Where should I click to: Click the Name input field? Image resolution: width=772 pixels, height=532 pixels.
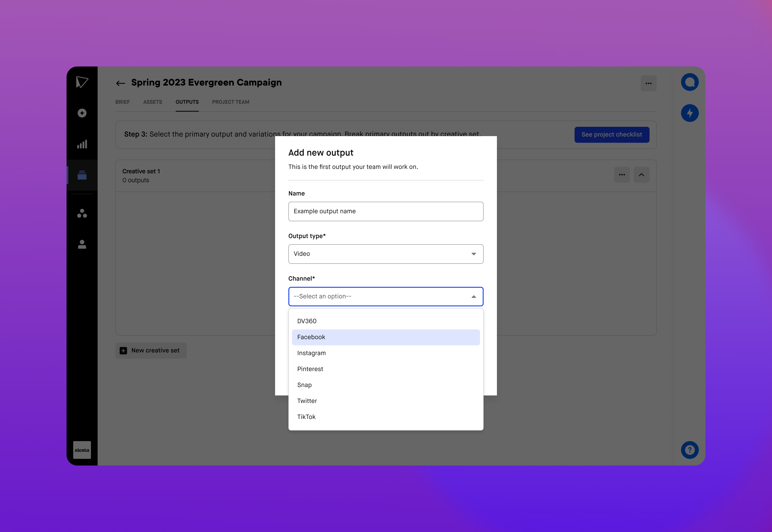click(386, 211)
